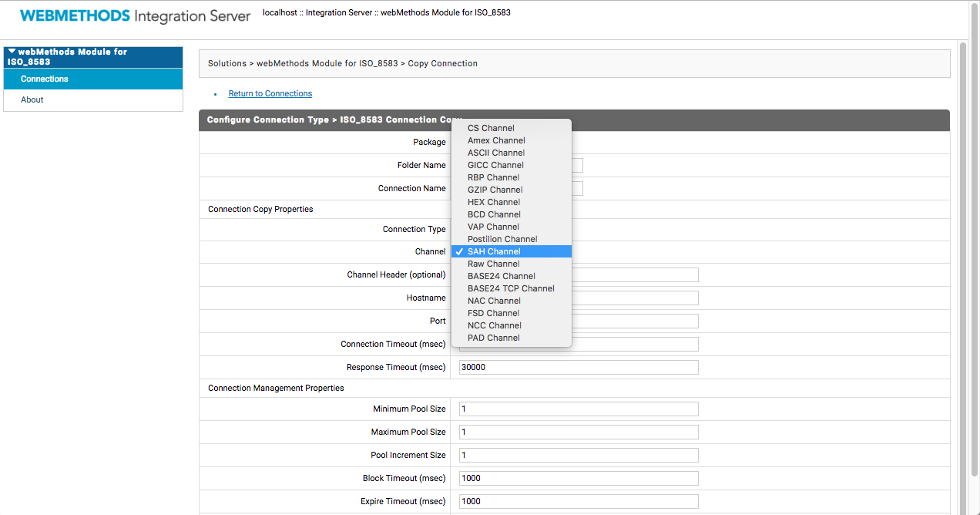Image resolution: width=980 pixels, height=515 pixels.
Task: Open the Connections sidebar item
Action: pos(93,79)
